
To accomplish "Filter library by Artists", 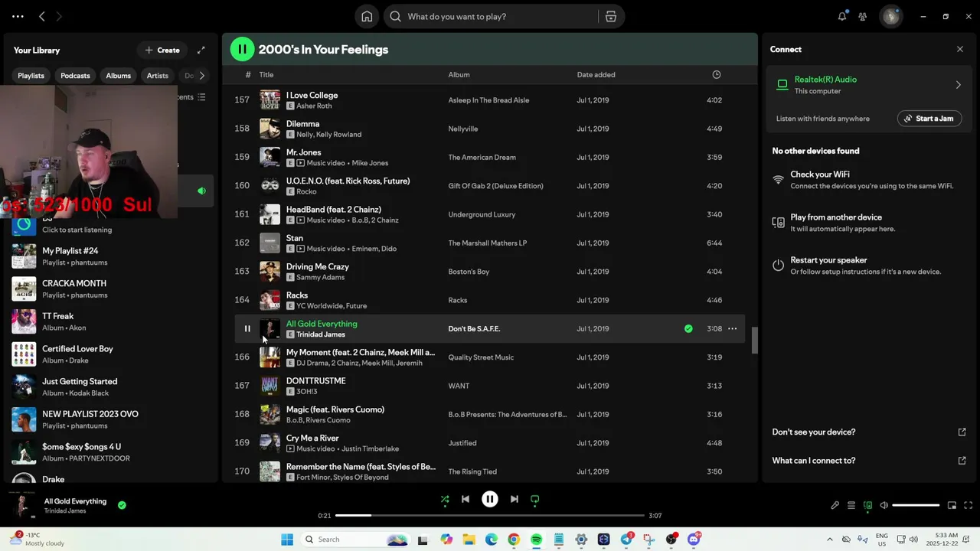I will pyautogui.click(x=158, y=76).
